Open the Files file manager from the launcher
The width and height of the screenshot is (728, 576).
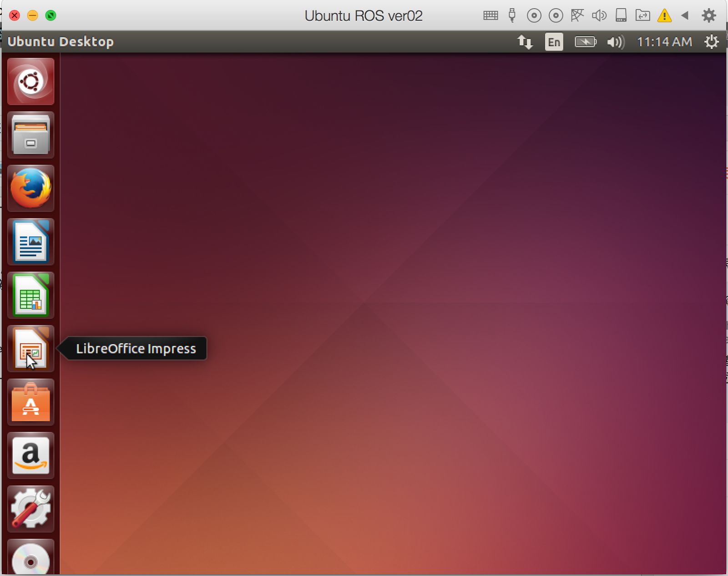coord(30,135)
